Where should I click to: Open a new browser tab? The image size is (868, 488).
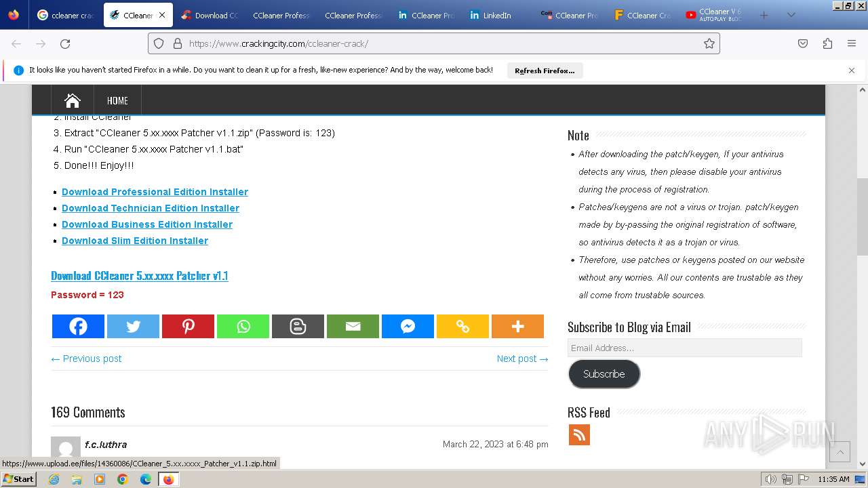764,15
